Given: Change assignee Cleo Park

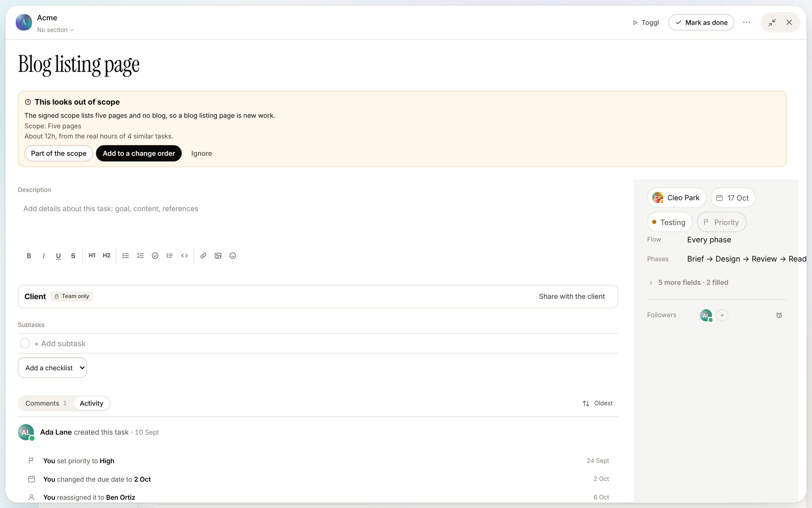Looking at the screenshot, I should coord(677,198).
